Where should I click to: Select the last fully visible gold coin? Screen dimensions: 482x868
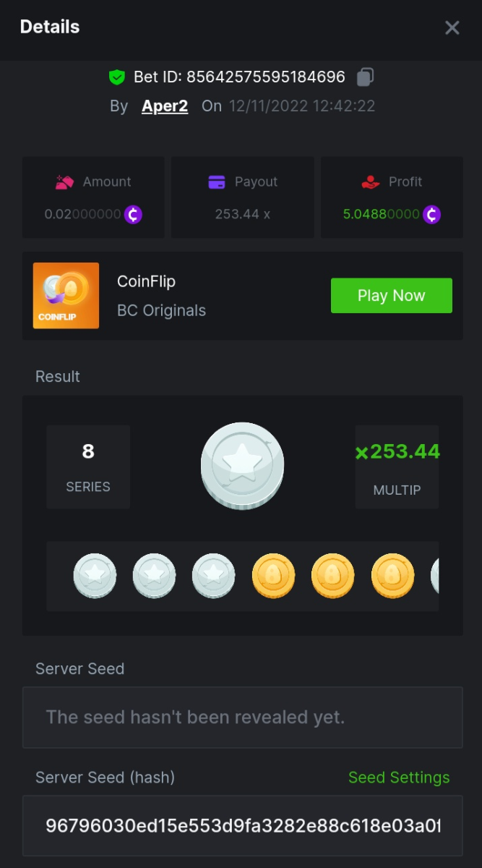click(392, 576)
